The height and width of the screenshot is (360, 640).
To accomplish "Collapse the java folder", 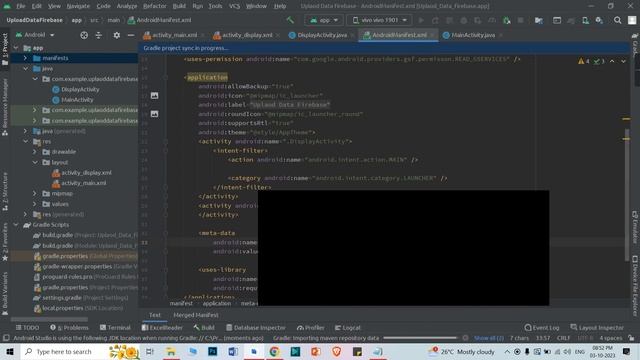I will click(x=25, y=69).
